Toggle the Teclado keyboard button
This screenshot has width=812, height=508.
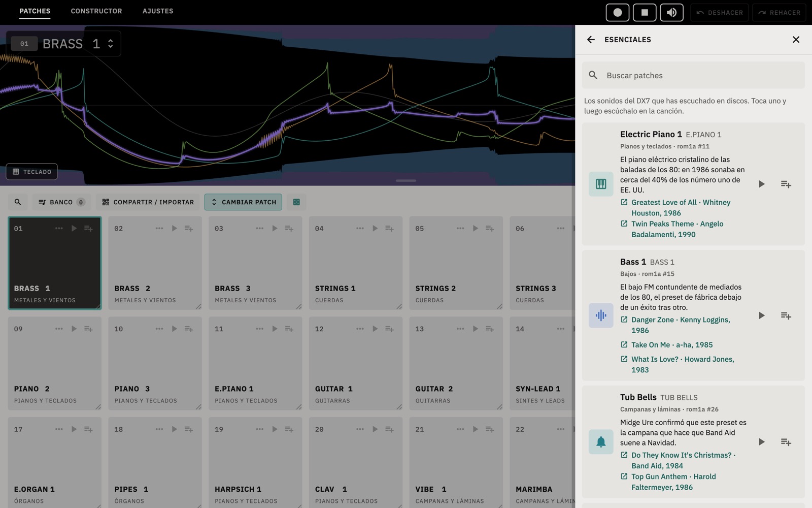click(x=32, y=172)
